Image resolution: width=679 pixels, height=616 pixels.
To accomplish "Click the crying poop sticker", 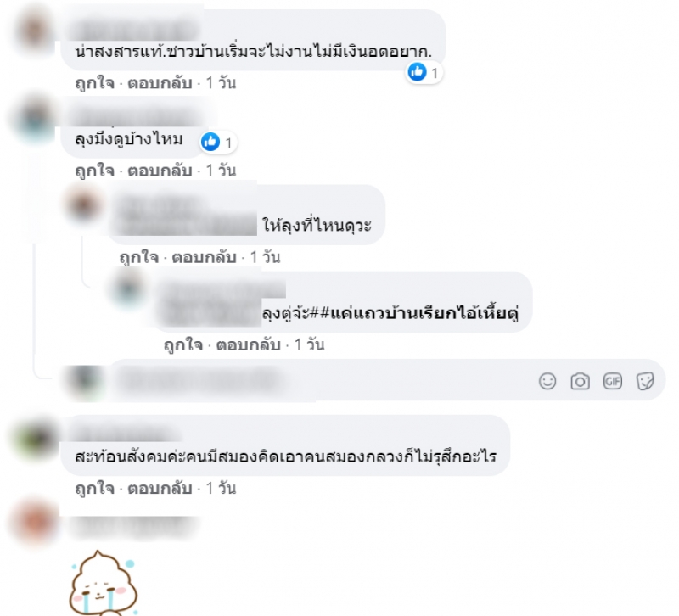I will pos(104,583).
